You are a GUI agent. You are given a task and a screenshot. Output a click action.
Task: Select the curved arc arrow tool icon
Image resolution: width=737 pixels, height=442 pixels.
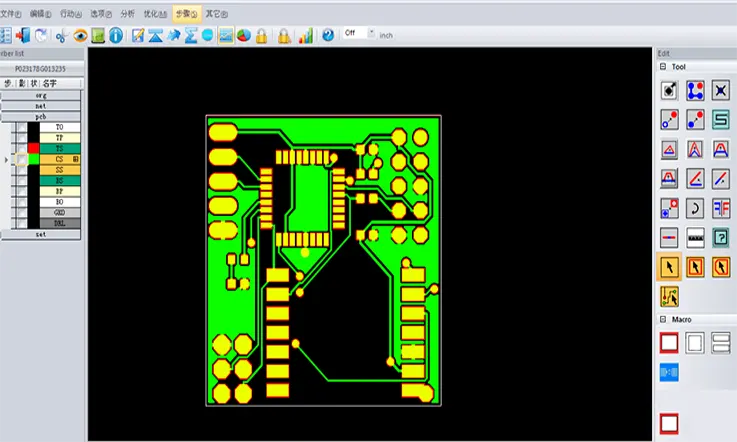[695, 208]
